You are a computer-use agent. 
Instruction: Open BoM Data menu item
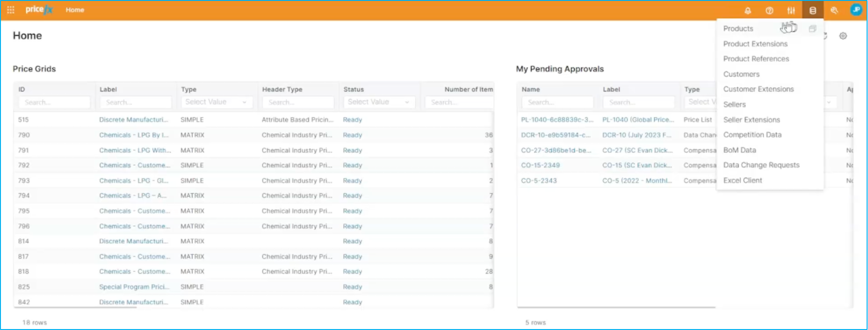point(740,150)
